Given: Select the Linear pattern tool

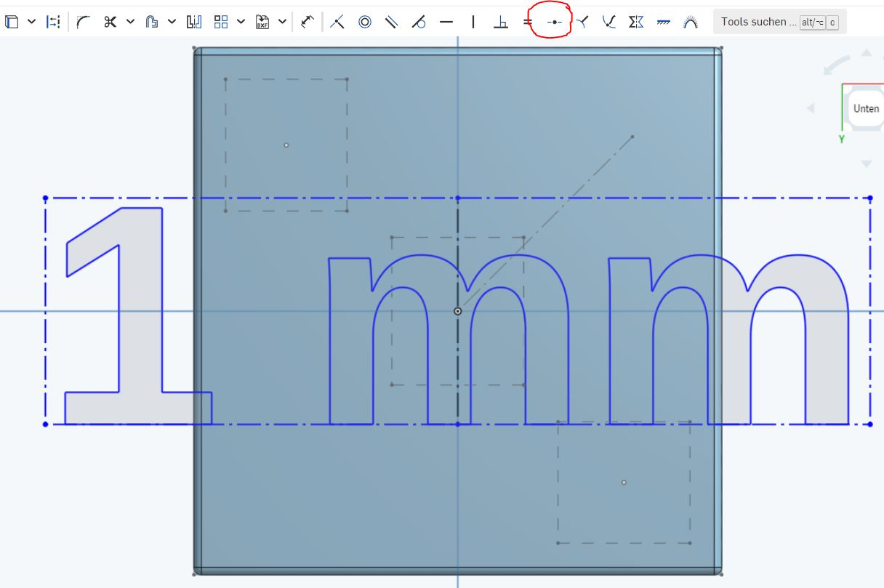Looking at the screenshot, I should point(221,22).
